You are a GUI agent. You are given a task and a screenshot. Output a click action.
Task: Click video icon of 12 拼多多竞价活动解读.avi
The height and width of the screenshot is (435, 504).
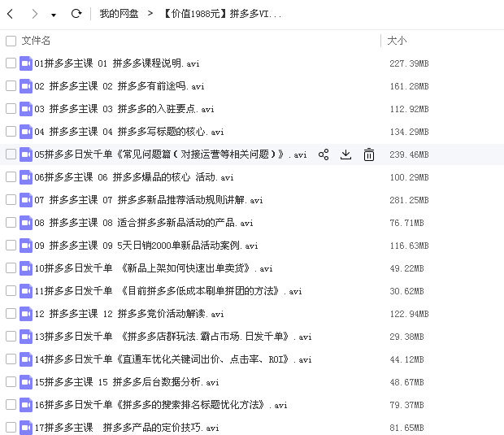[x=26, y=314]
